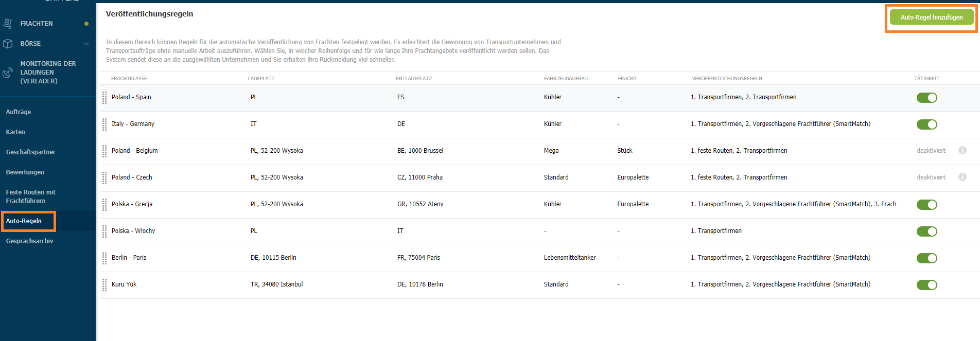Click the Veröffentlichungsregeln column header
980x341 pixels.
point(727,79)
